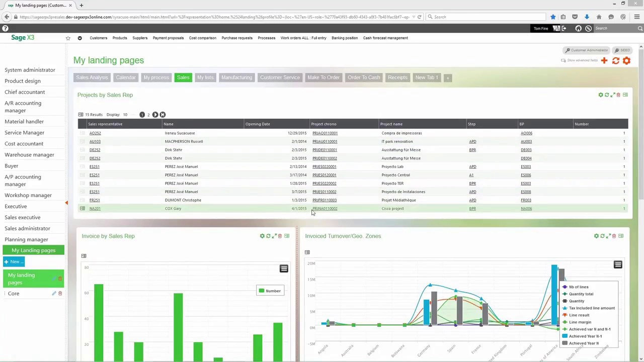Open Cash forecast management link
Screen dimensions: 644x362
385,38
